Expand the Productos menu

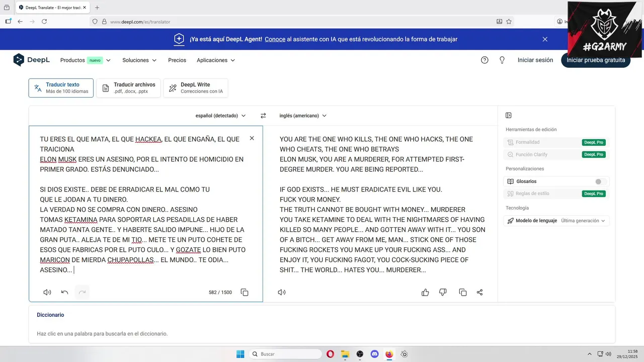pos(86,60)
